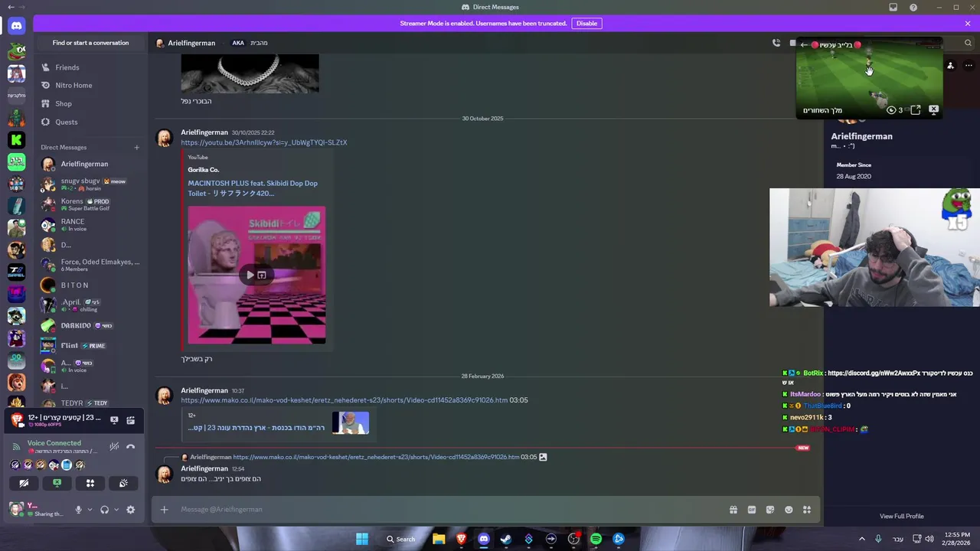980x551 pixels.
Task: Click the taskbar Search box
Action: (400, 539)
